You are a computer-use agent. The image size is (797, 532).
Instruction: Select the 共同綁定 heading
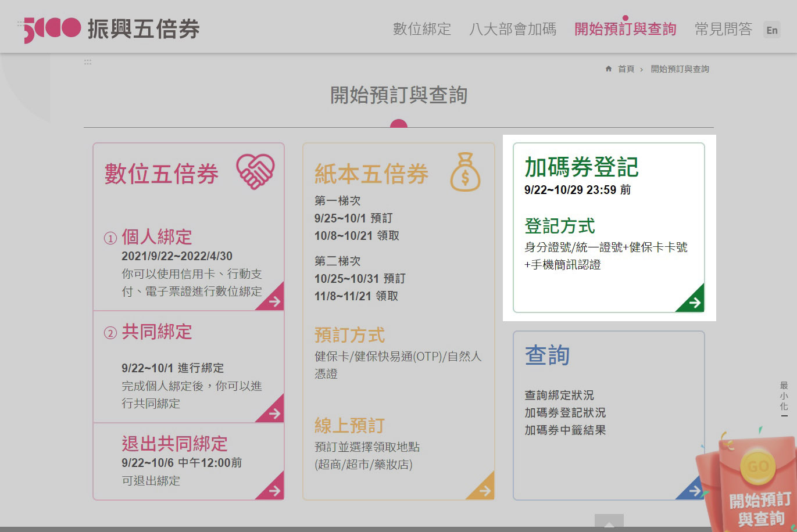point(157,332)
